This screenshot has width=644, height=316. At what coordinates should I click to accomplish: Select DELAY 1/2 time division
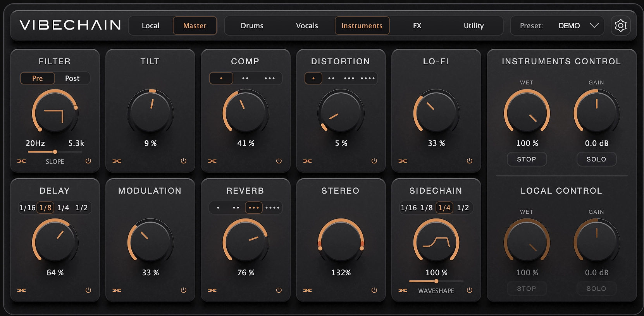pos(82,208)
